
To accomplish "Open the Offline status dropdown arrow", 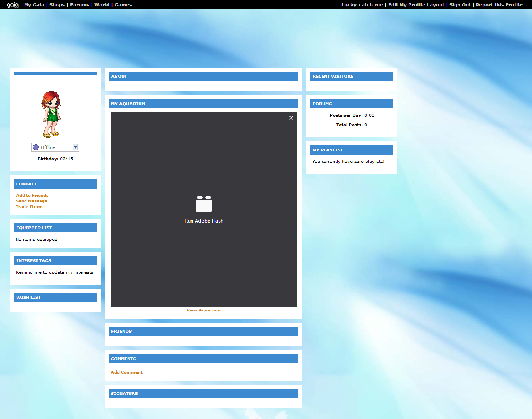I will (x=75, y=147).
